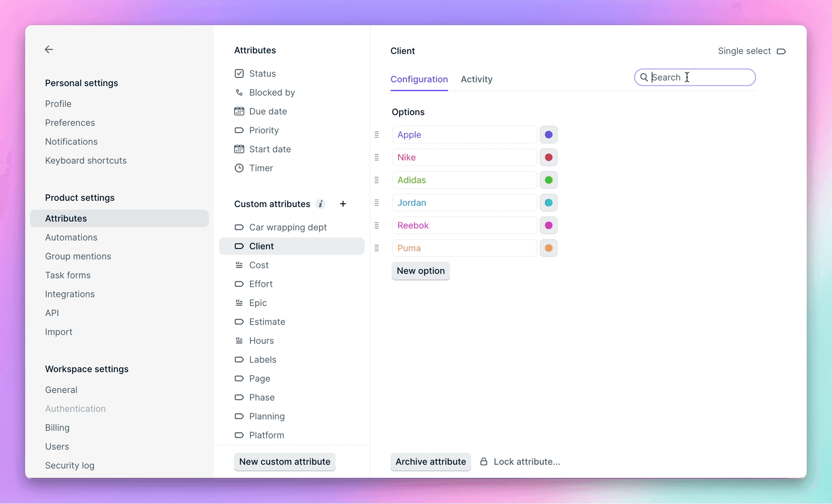The image size is (832, 504).
Task: Click the search magnifier icon
Action: pos(644,77)
